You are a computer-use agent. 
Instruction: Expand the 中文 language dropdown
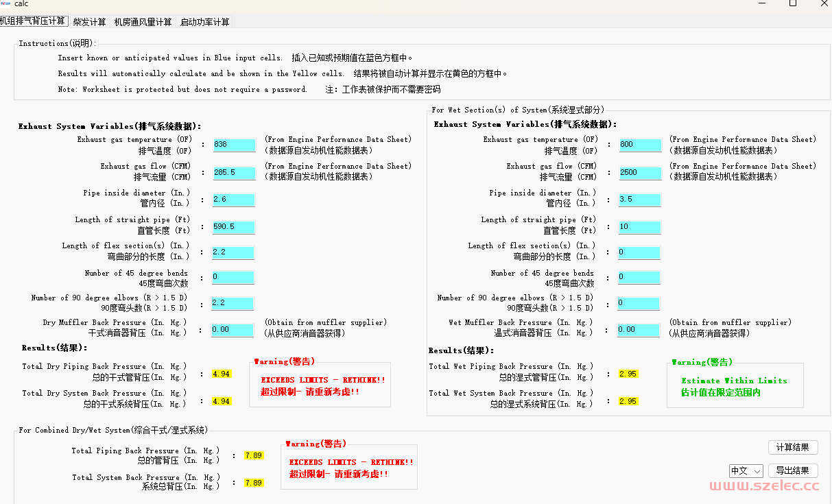pos(746,471)
